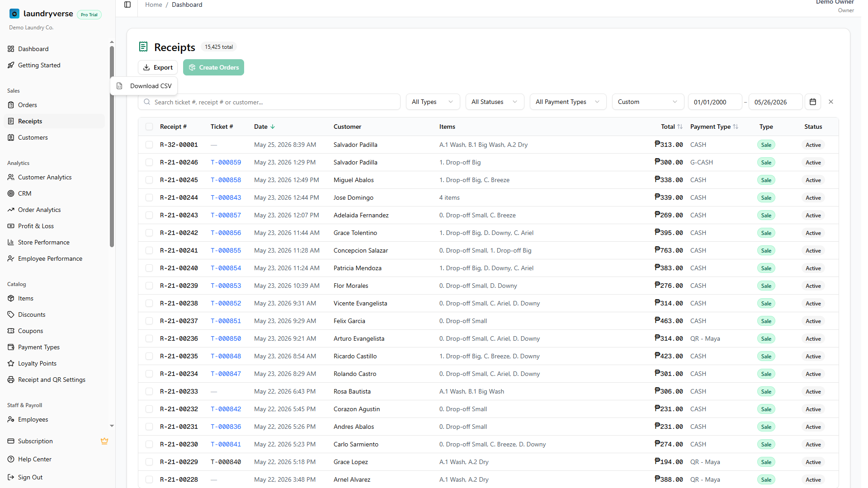Open ticket link T-000859
The width and height of the screenshot is (868, 488).
pyautogui.click(x=226, y=162)
